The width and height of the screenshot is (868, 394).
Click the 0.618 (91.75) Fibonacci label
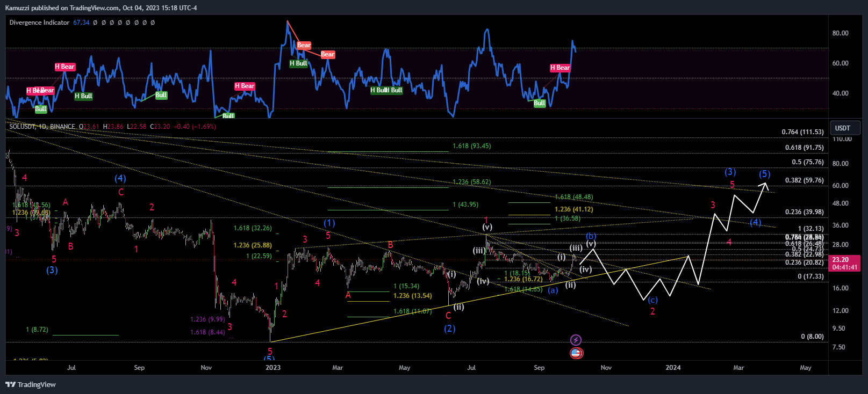coord(804,148)
